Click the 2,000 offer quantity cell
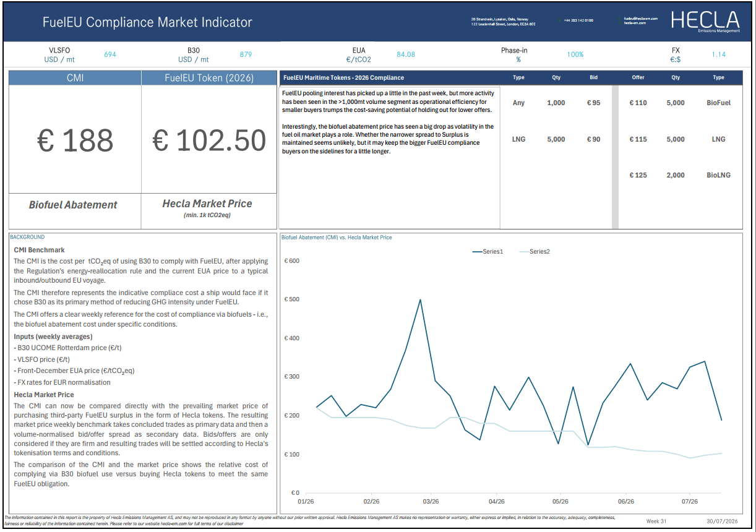 click(676, 175)
